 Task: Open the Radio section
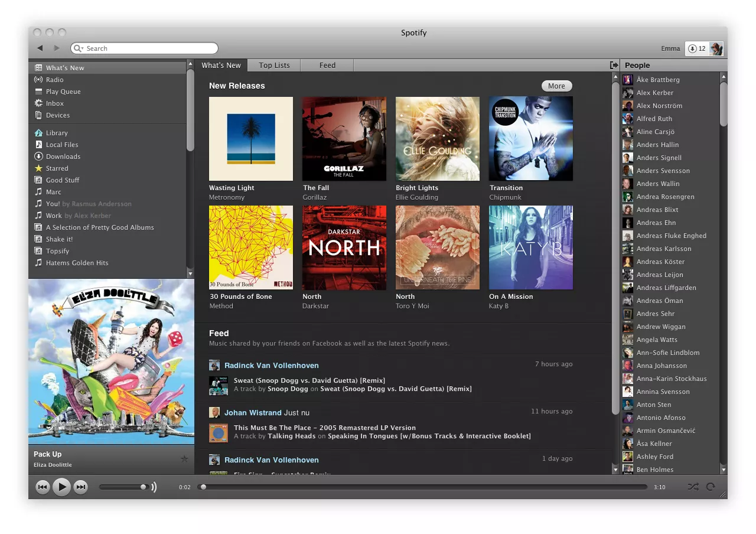54,79
